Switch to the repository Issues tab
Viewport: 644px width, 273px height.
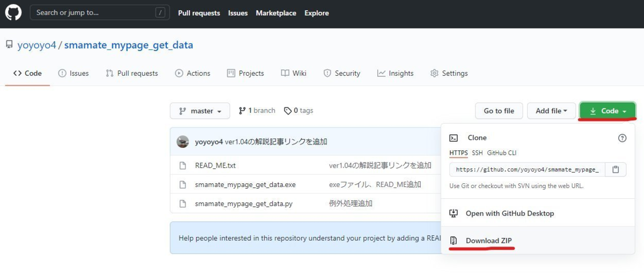74,73
